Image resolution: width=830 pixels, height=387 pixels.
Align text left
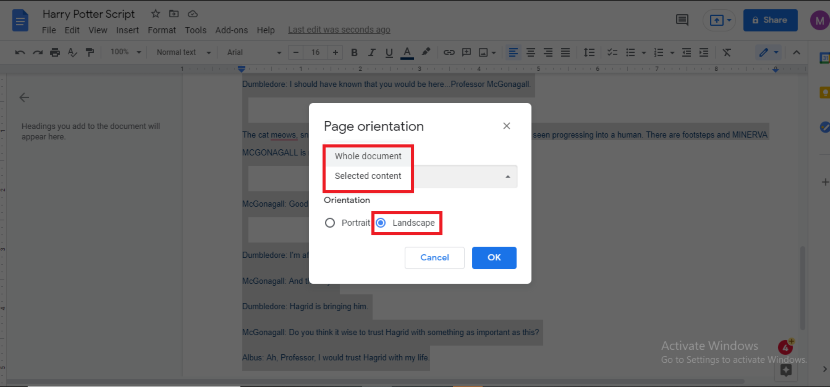tap(513, 52)
